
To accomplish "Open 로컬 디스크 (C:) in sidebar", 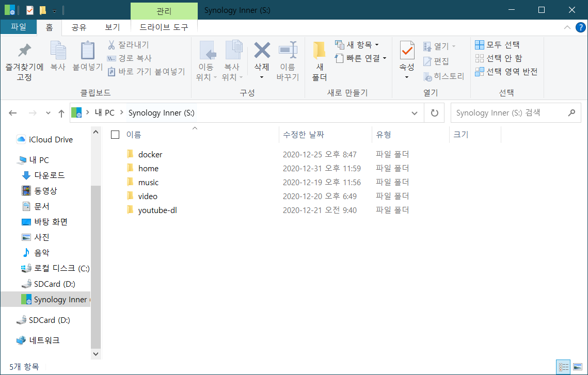I will coord(55,268).
